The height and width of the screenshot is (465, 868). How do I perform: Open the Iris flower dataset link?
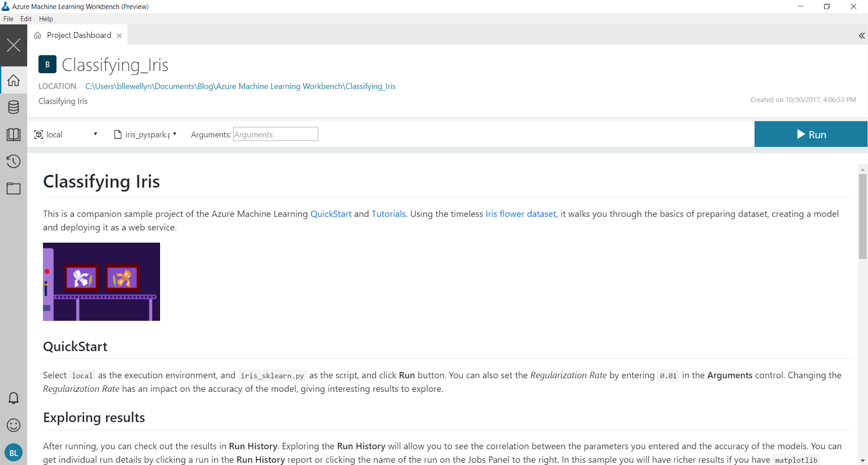point(521,214)
